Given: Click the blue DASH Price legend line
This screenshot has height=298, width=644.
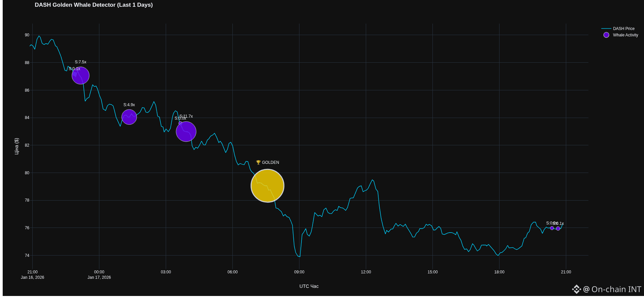Looking at the screenshot, I should click(x=606, y=29).
